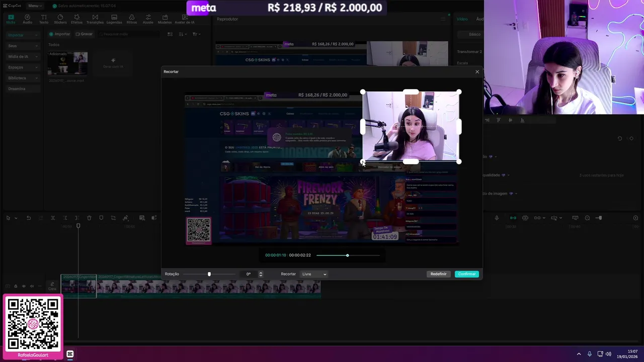Click the delete trash icon in timeline toolbar
Screen dimensions: 644x362
tap(89, 218)
